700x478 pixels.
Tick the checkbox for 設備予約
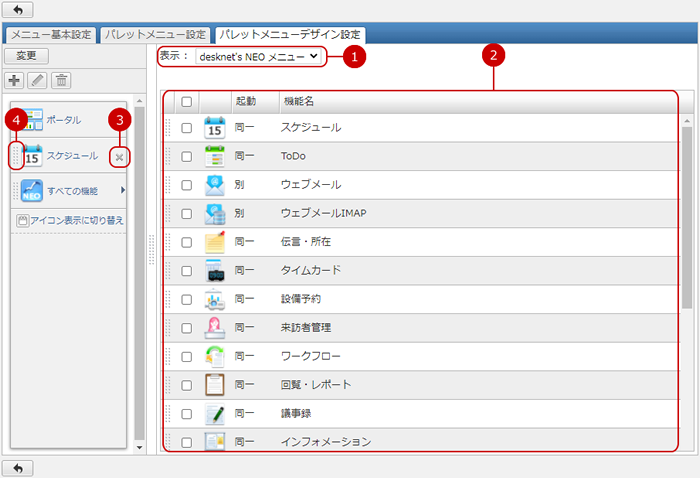coord(186,299)
